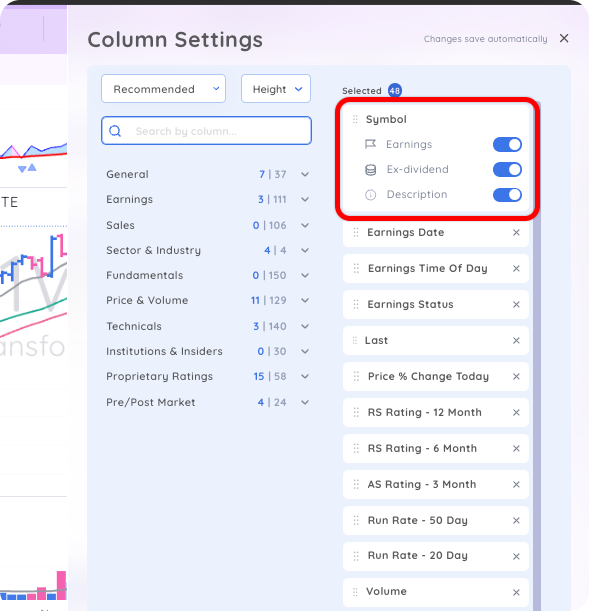Click Run Rate - 20 Day drag handle
This screenshot has height=611, width=589.
(x=356, y=556)
